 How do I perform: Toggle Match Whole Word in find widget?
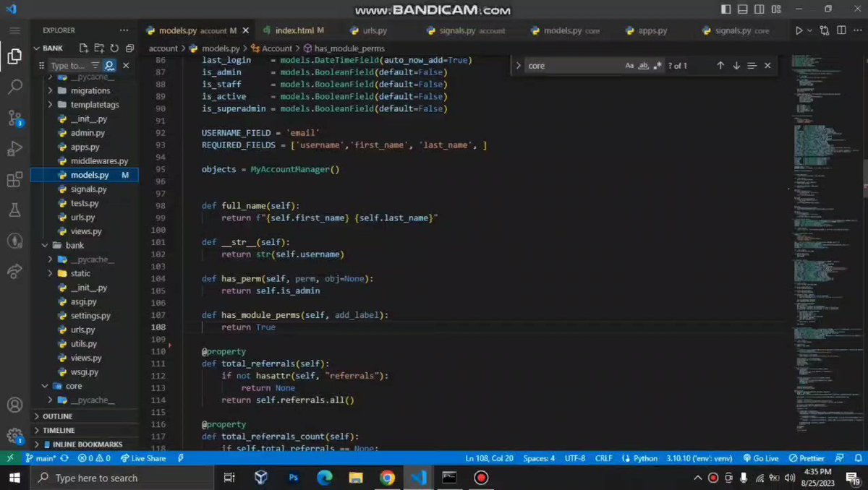click(x=643, y=66)
